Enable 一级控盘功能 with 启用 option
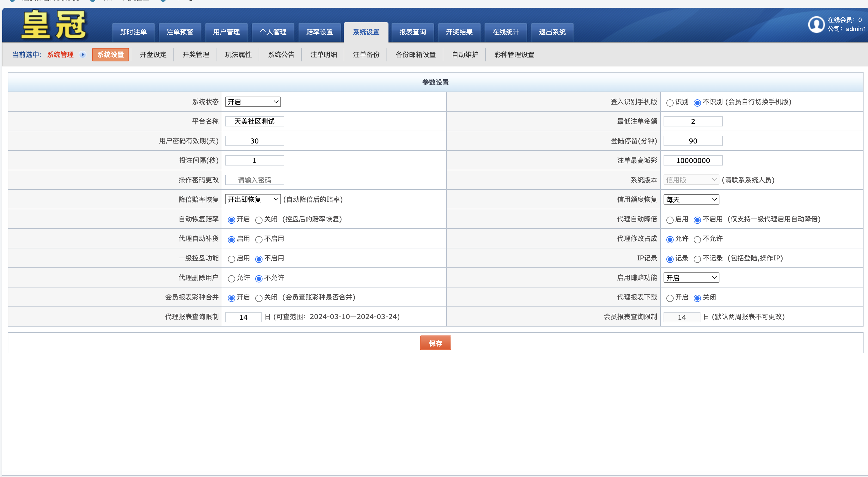This screenshot has width=868, height=477. [x=231, y=259]
